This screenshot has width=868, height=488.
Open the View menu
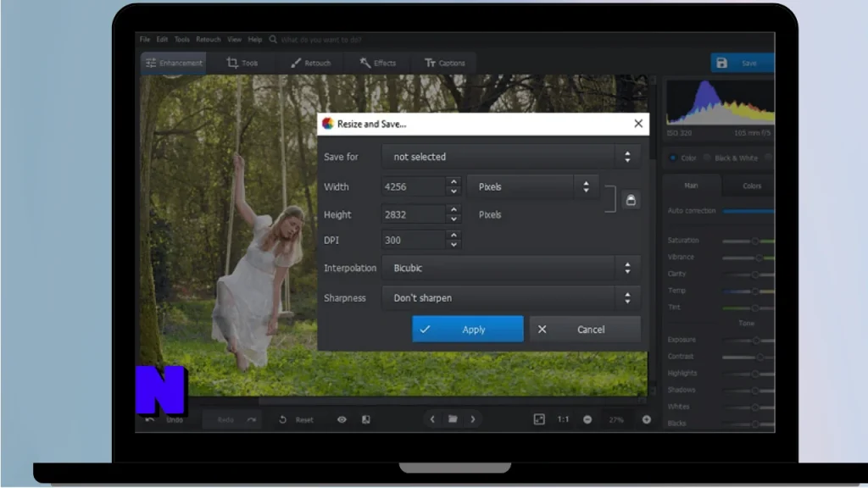(234, 40)
